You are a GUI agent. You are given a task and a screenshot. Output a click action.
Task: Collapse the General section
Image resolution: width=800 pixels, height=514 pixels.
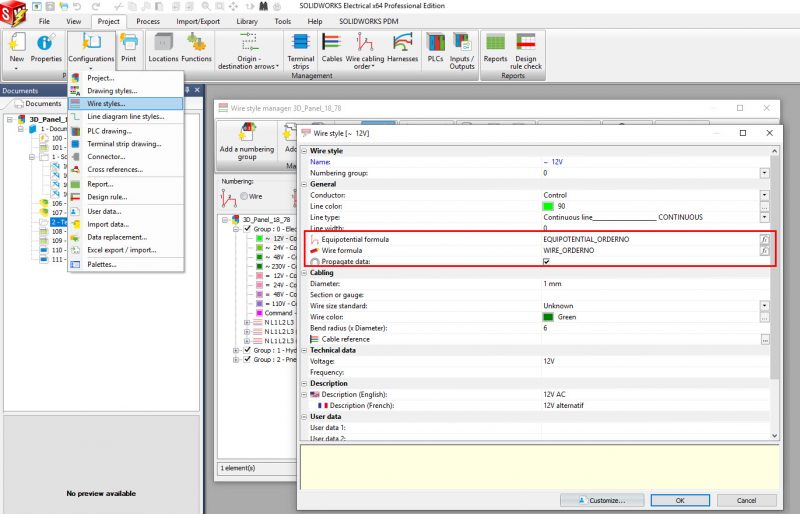305,184
